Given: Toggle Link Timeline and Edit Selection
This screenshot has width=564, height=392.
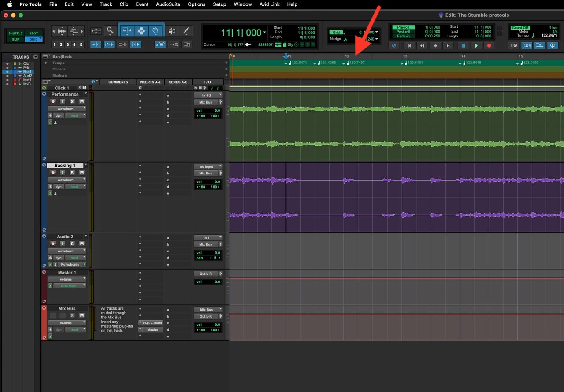Looking at the screenshot, I should [109, 44].
